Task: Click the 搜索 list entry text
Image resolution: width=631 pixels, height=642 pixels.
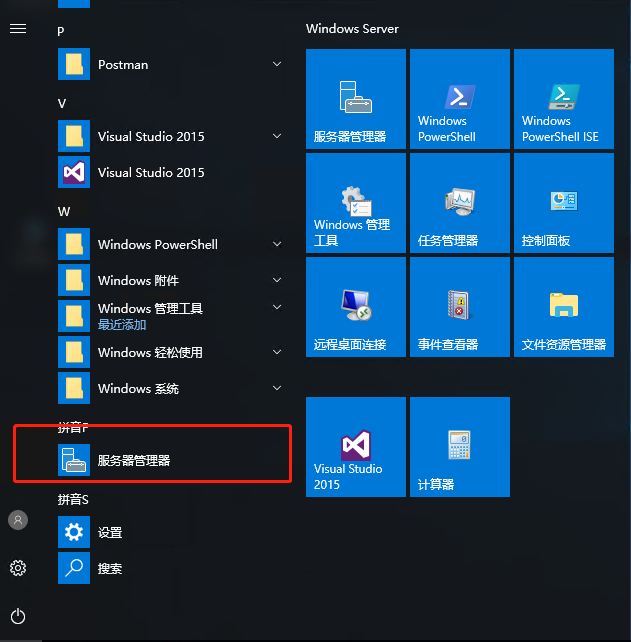Action: coord(110,568)
